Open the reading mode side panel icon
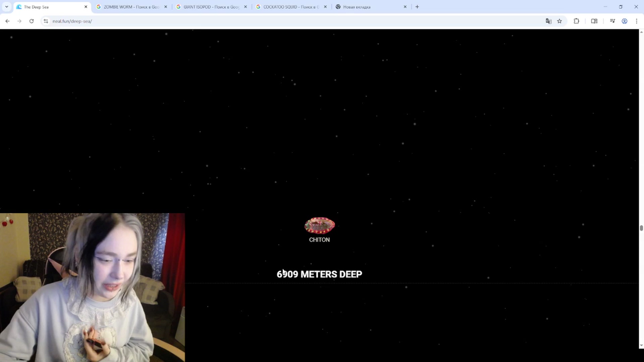 594,21
